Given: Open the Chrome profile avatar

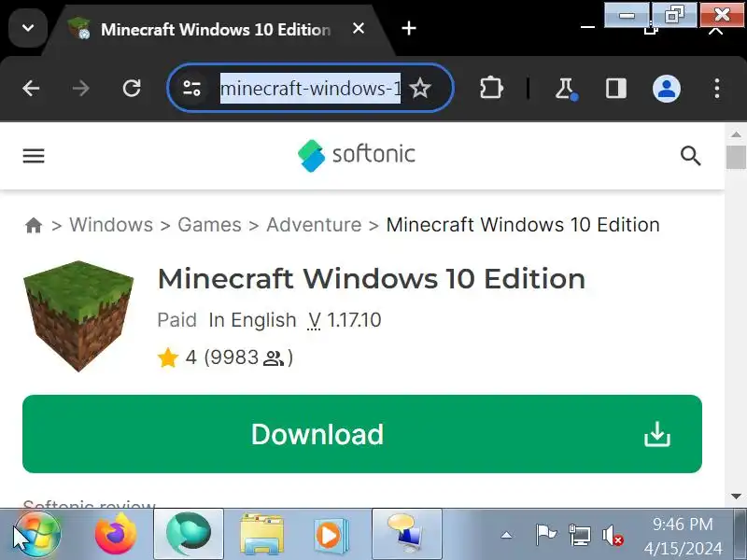Looking at the screenshot, I should (667, 89).
